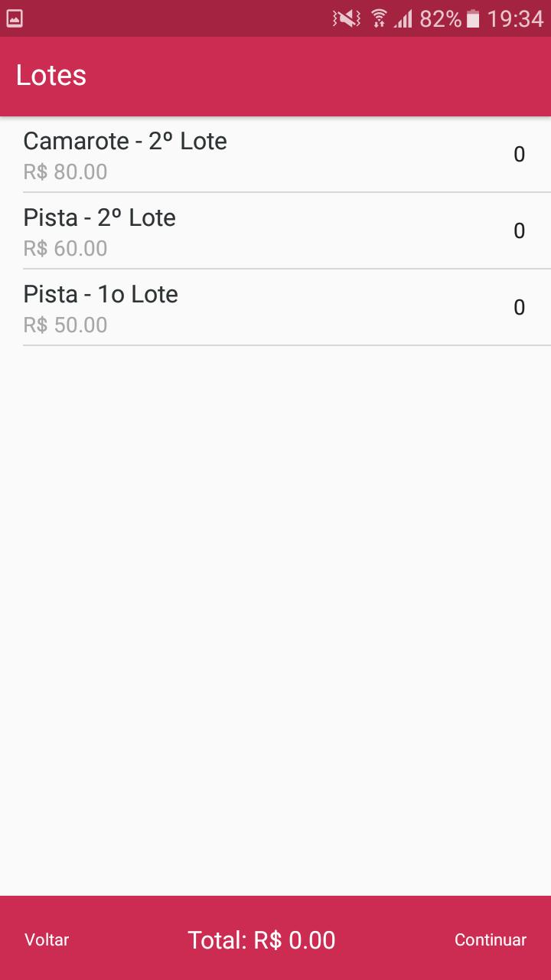Tap the 19:34 clock
The width and height of the screenshot is (551, 980).
coord(515,18)
